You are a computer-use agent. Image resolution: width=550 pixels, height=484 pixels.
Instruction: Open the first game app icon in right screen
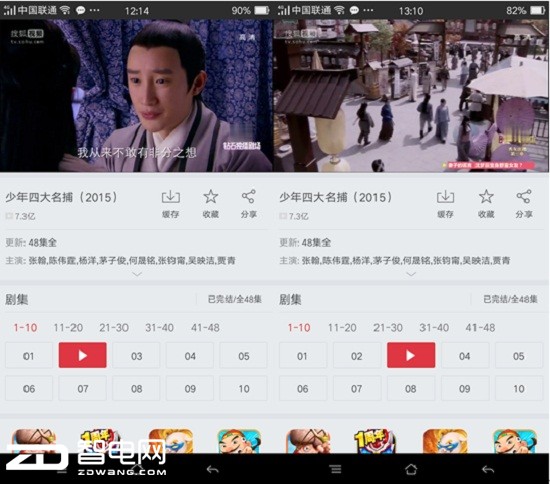click(308, 441)
